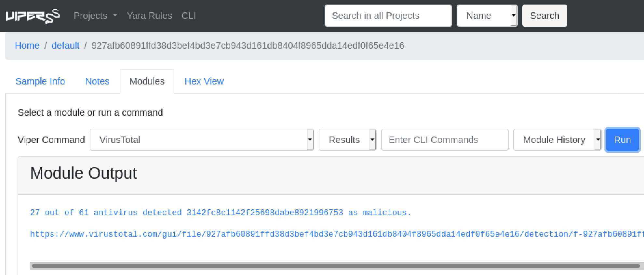Click the module output horizontal scrollbar
Screen dimensions: 644x275
coord(335,266)
